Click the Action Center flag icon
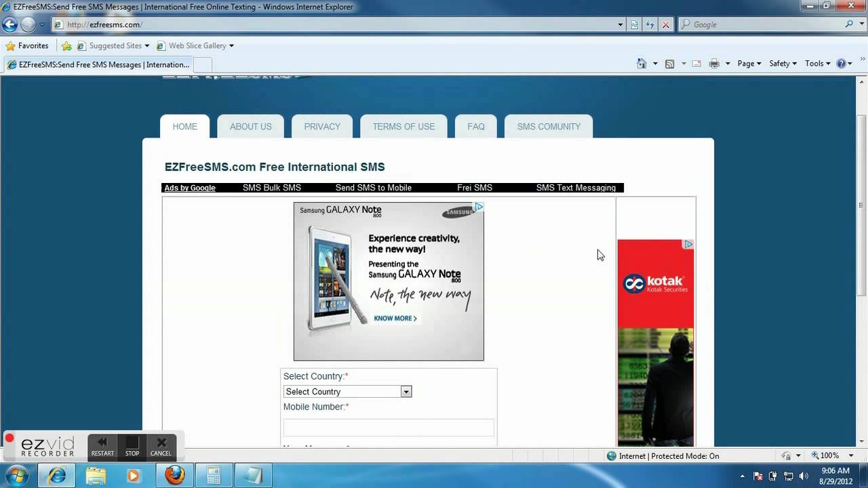Screen dimensions: 868x488 tap(758, 476)
